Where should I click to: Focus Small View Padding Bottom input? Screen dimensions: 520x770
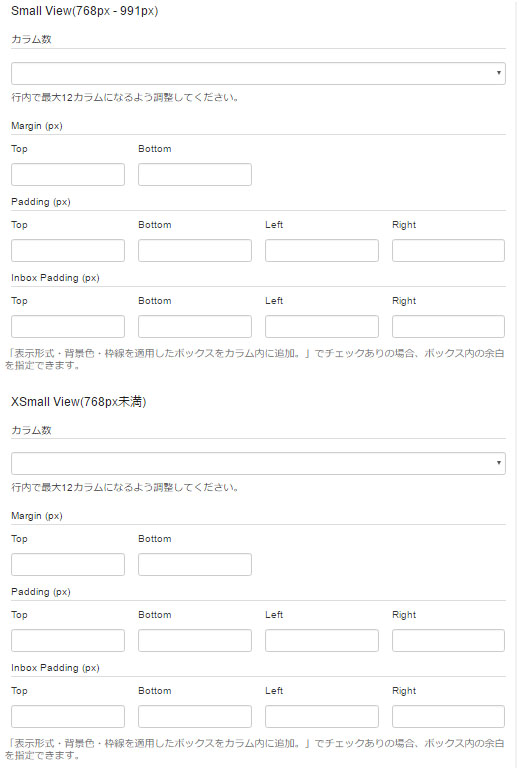pos(195,250)
